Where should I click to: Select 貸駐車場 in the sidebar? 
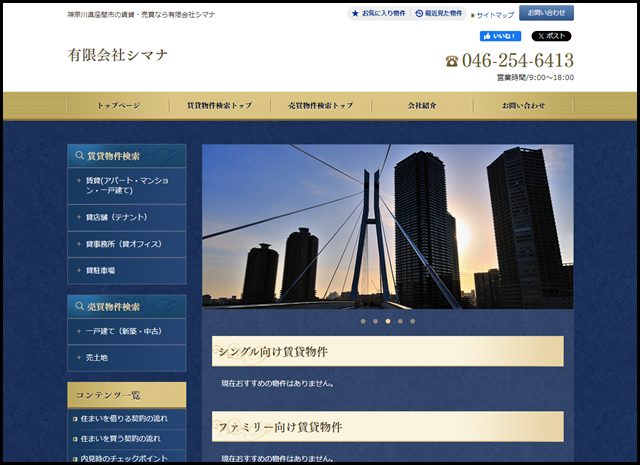click(127, 271)
